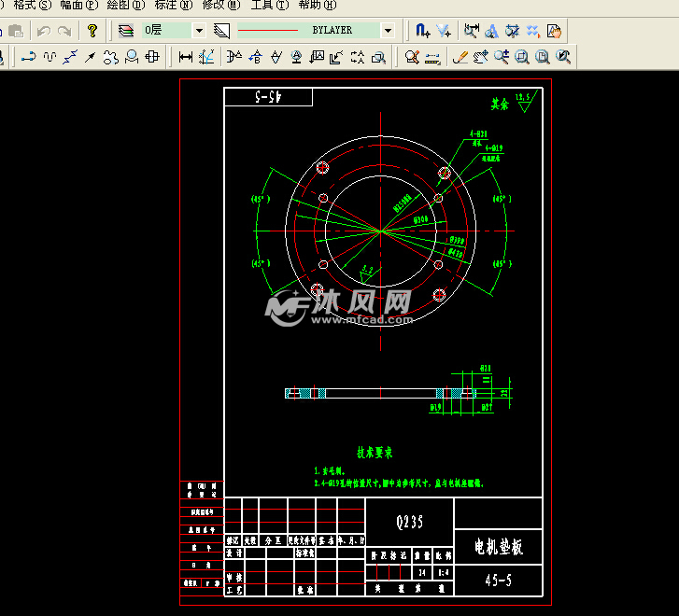Click the blue-node arc line icon
Viewport: 679px width, 616px height.
29,57
